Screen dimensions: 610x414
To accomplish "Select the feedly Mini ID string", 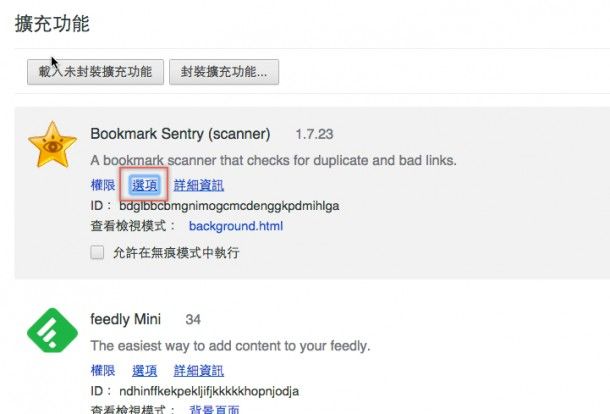I will 209,391.
